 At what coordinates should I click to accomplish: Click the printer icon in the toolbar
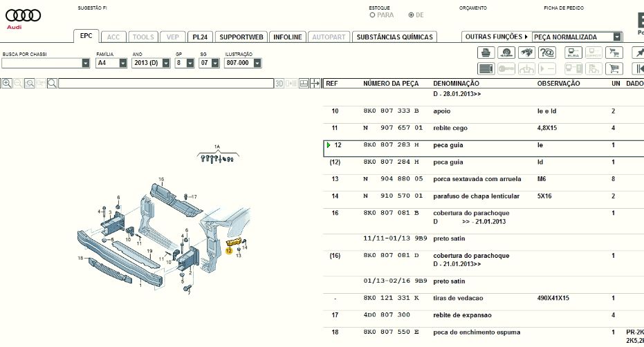coord(486,53)
